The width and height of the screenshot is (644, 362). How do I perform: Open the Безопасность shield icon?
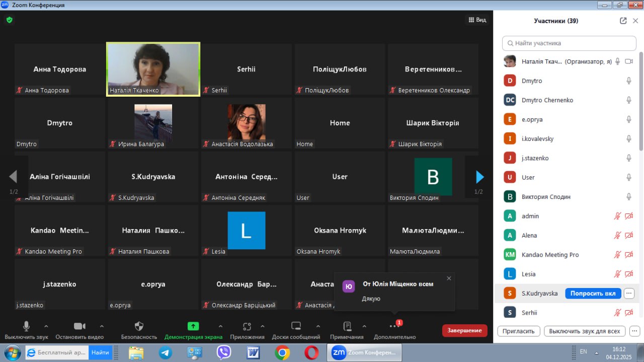point(139,326)
